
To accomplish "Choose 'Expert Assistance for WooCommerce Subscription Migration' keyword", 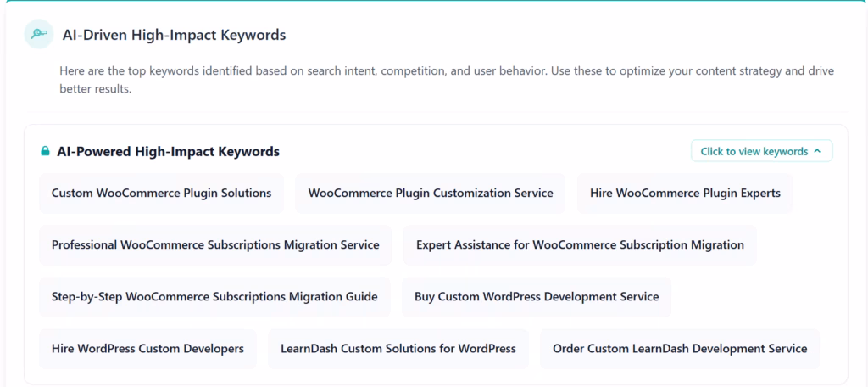I will point(580,244).
